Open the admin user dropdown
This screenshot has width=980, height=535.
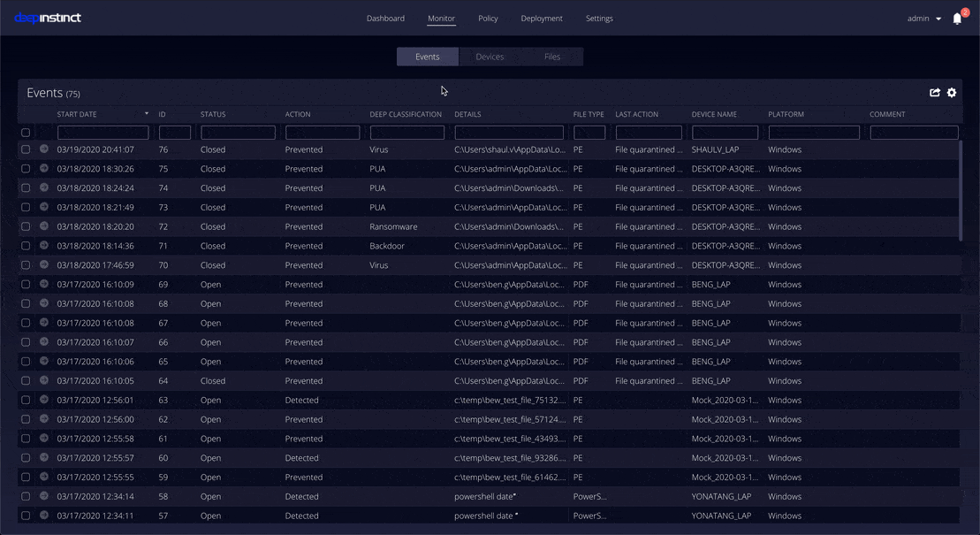[x=923, y=19]
